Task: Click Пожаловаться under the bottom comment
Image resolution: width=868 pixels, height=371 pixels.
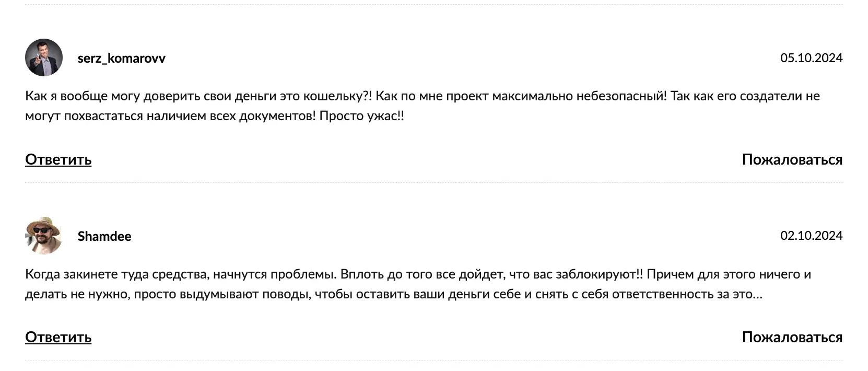Action: pyautogui.click(x=792, y=337)
